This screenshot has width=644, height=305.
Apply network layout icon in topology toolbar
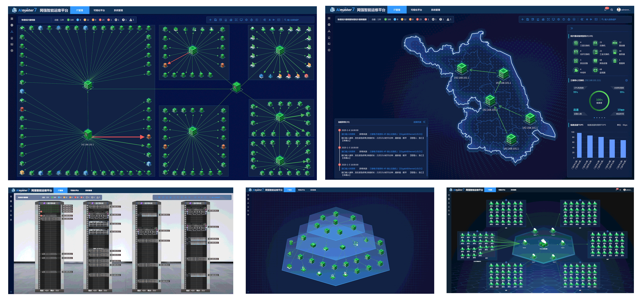pos(265,20)
